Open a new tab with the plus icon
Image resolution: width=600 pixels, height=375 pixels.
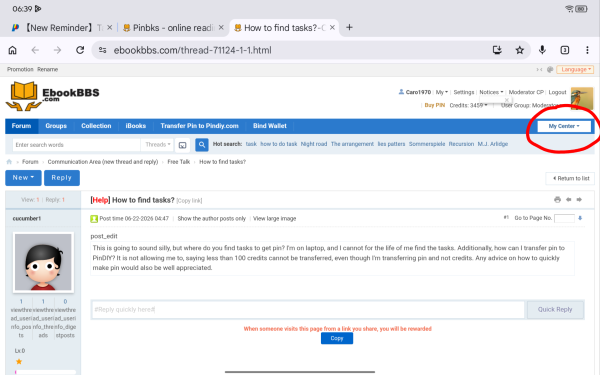(349, 28)
